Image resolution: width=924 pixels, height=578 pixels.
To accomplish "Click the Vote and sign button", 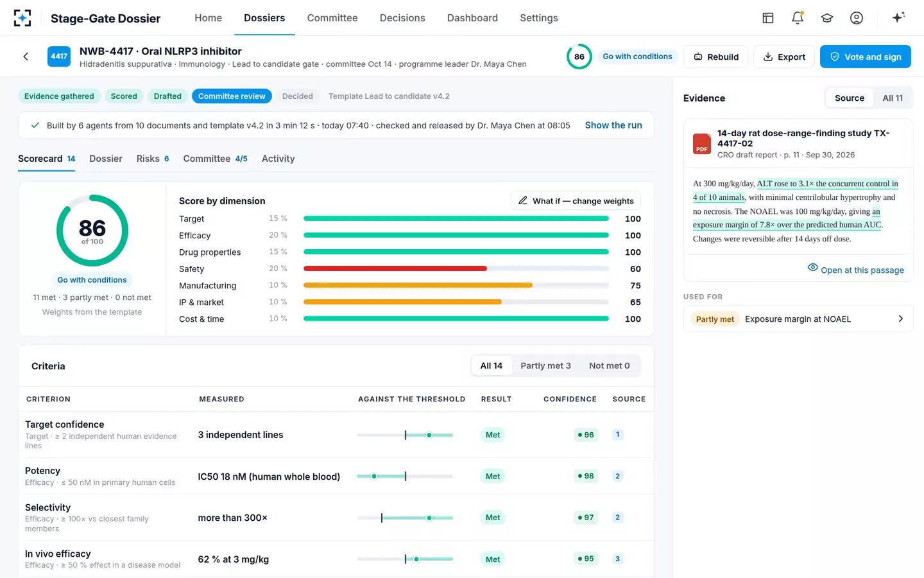I will click(x=866, y=57).
